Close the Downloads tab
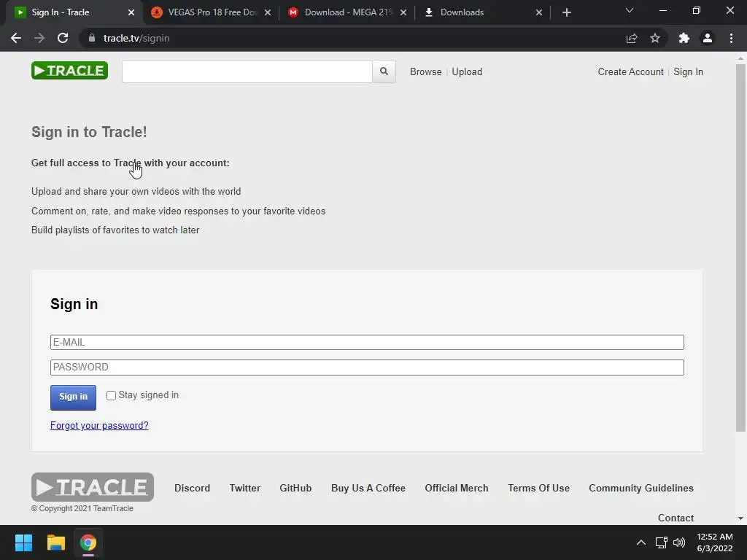The height and width of the screenshot is (560, 747). tap(539, 12)
